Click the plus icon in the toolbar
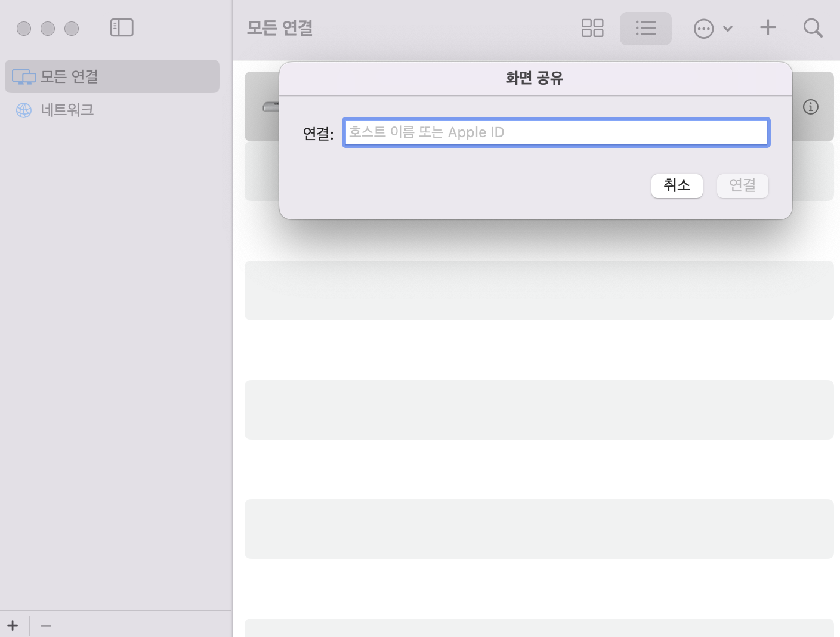 [768, 27]
